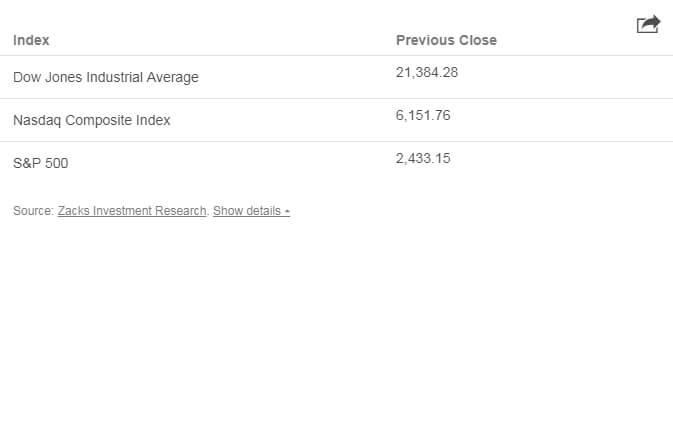Viewport: 673px width, 425px height.
Task: Click the divider between Dow Jones and Nasdaq rows
Action: point(336,98)
